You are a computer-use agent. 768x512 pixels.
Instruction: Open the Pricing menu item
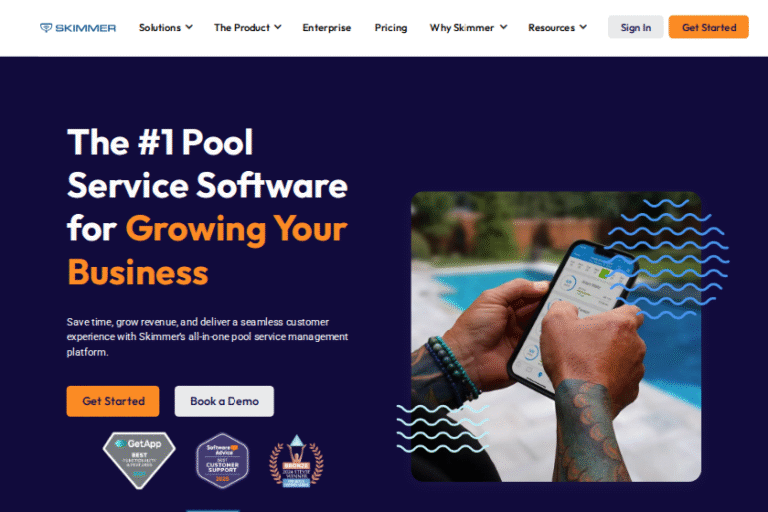pyautogui.click(x=391, y=28)
